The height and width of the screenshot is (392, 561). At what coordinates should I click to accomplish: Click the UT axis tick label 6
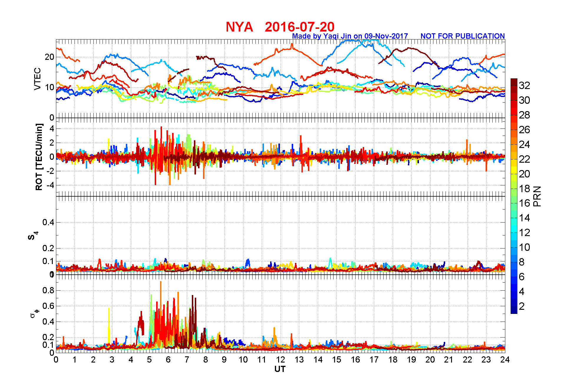(168, 360)
